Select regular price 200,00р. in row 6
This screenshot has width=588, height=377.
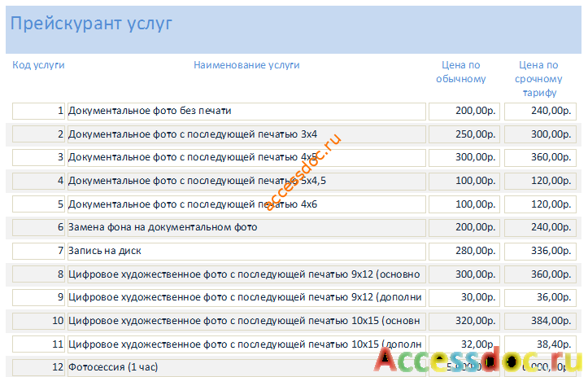464,227
